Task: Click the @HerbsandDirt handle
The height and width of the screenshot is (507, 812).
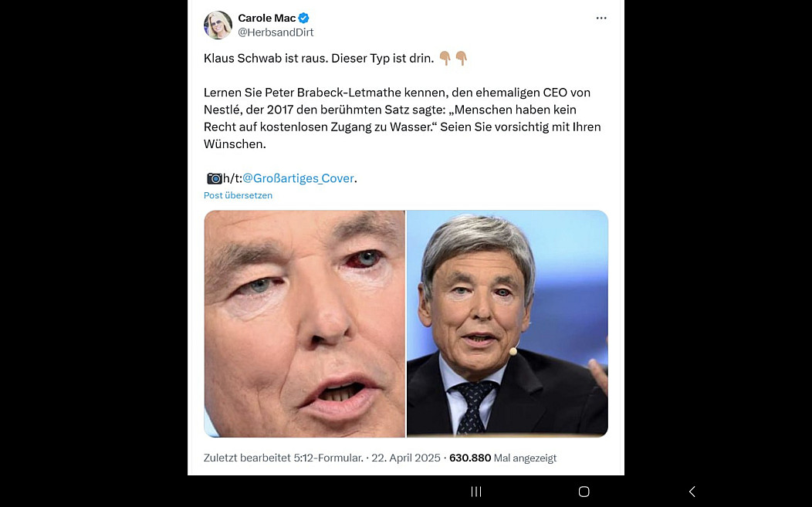Action: (x=276, y=32)
